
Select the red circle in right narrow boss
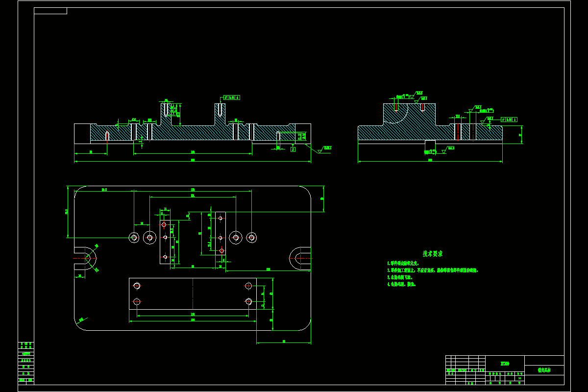pyautogui.click(x=221, y=251)
